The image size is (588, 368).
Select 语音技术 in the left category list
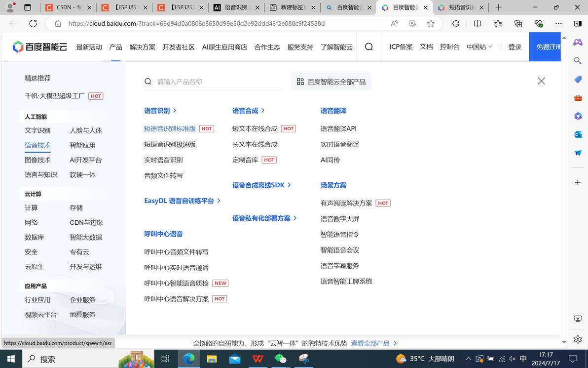[37, 145]
